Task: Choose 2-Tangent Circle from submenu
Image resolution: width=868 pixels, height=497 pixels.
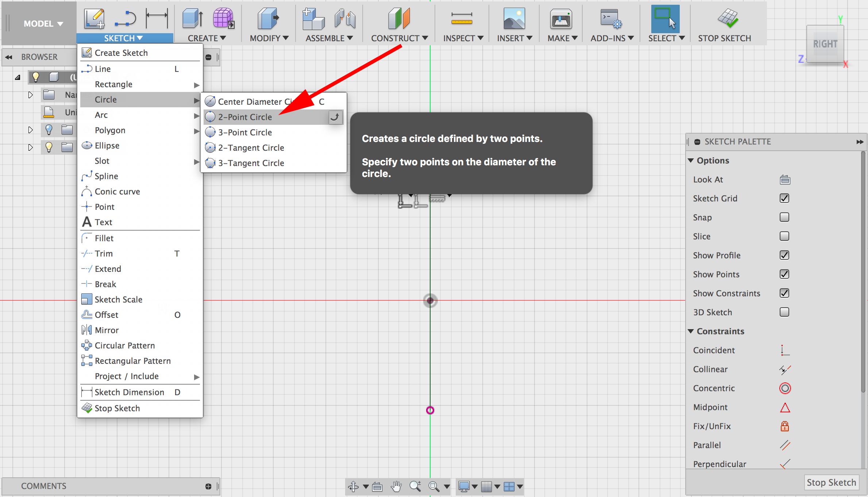Action: coord(274,148)
